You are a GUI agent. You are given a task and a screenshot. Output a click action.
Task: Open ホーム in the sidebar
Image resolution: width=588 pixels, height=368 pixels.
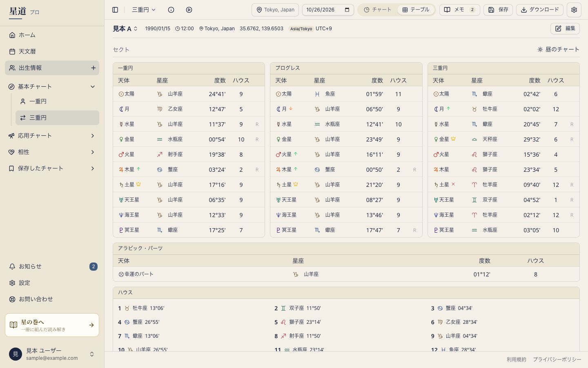[52, 35]
